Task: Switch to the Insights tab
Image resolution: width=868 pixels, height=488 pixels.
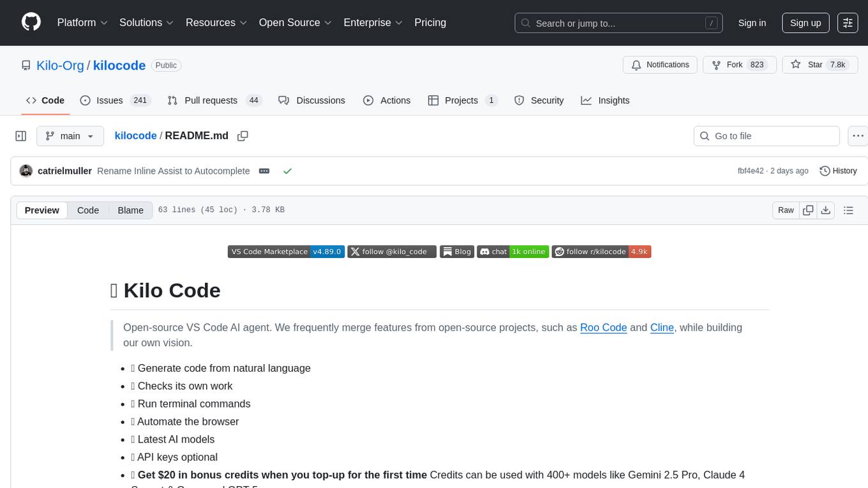Action: coord(605,100)
